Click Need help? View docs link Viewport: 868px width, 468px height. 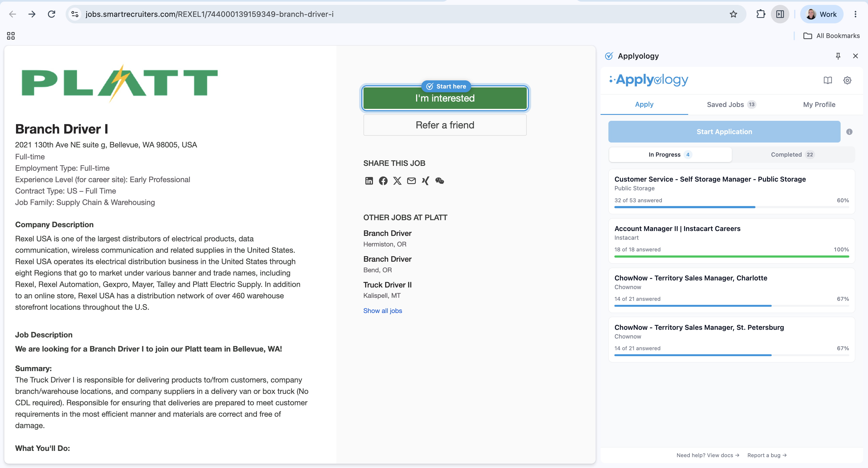708,455
